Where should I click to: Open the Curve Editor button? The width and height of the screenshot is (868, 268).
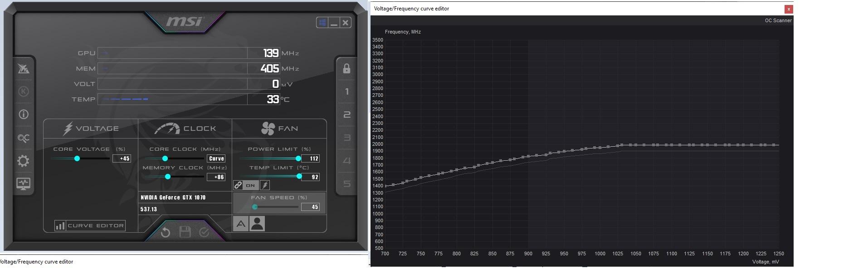tap(90, 225)
